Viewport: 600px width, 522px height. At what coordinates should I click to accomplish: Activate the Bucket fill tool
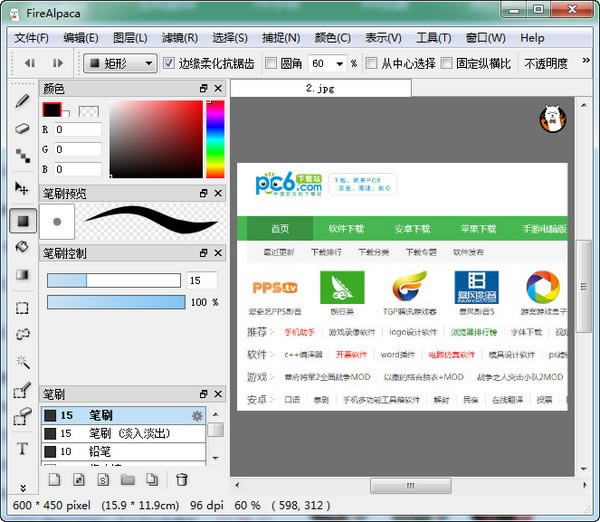pyautogui.click(x=22, y=246)
